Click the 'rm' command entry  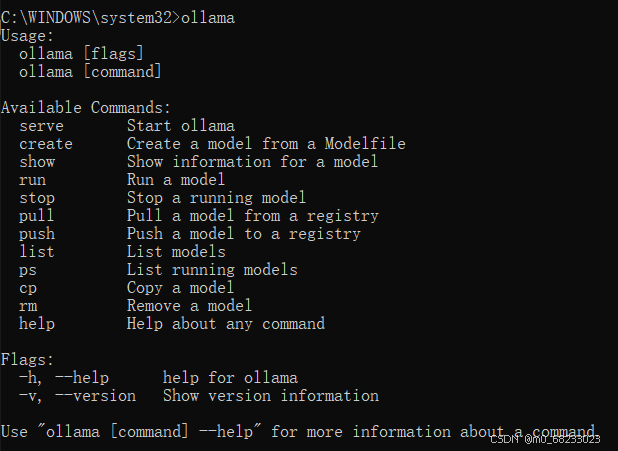(28, 306)
